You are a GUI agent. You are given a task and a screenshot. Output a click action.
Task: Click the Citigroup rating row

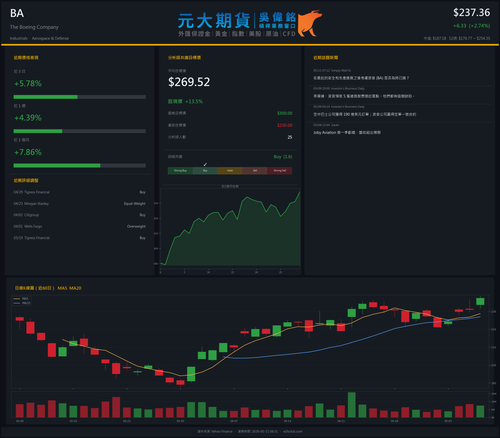coord(80,215)
